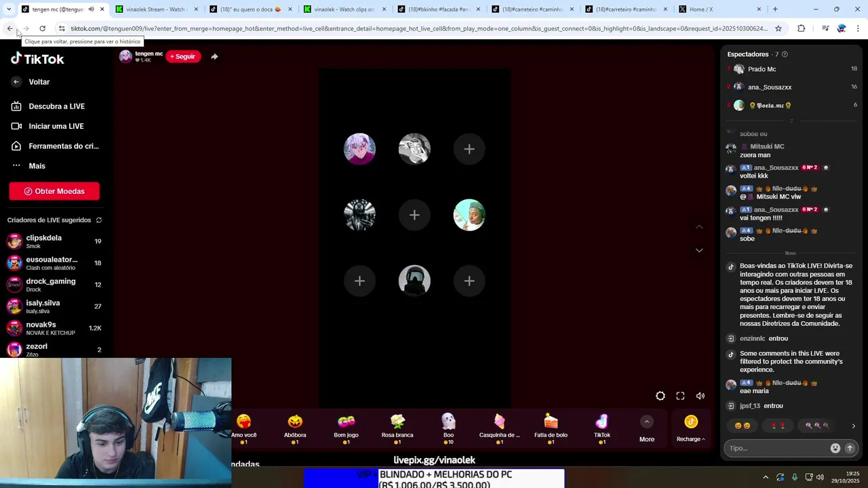Toggle the LIVE volume speaker
This screenshot has height=488, width=868.
tap(701, 396)
